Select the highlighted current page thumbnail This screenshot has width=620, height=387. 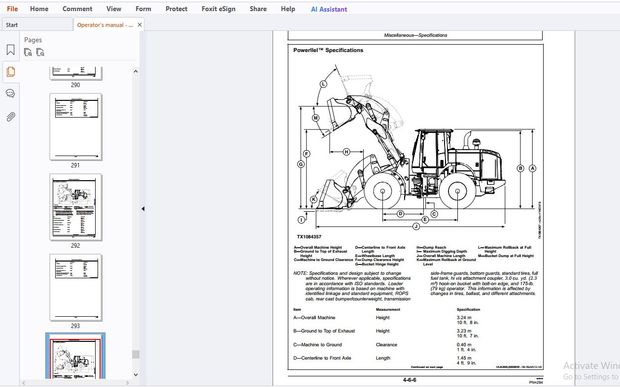(76, 356)
